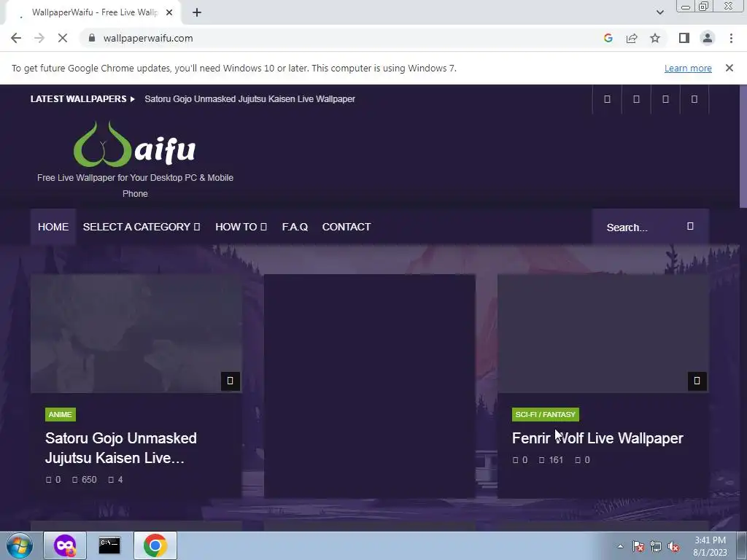This screenshot has height=560, width=747.
Task: Click Satoru Gojo comment count 4
Action: pos(115,480)
